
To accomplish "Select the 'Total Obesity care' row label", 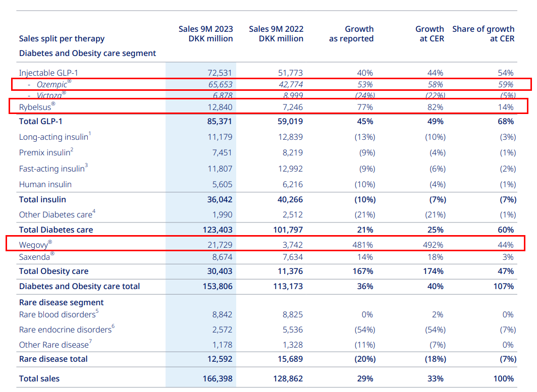I will click(54, 271).
